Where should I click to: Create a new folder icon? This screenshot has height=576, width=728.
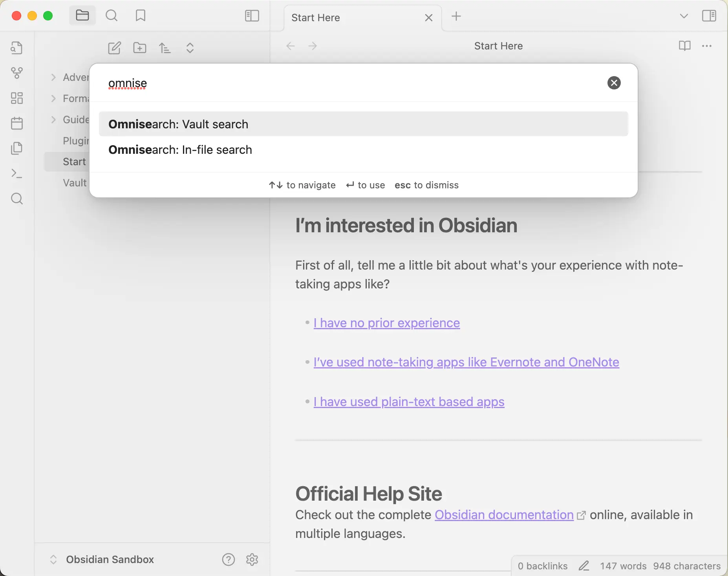click(139, 48)
